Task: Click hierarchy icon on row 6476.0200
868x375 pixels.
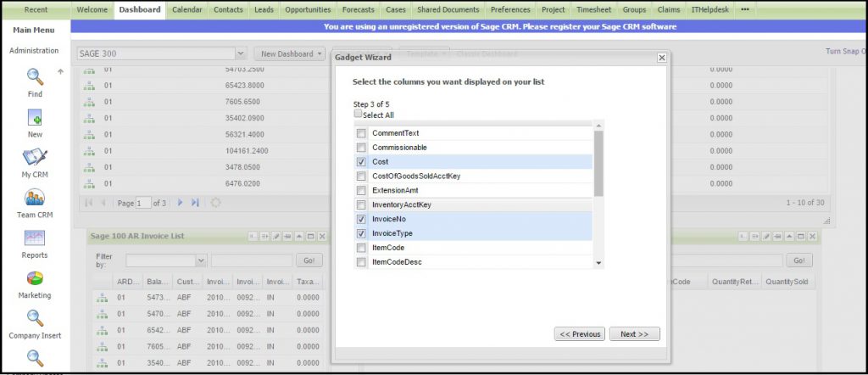Action: click(x=88, y=183)
